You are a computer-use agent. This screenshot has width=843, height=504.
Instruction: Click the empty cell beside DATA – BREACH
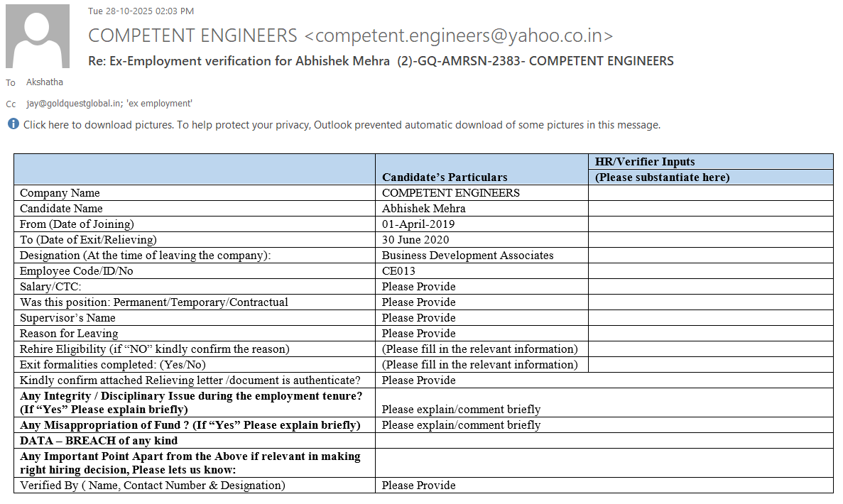604,441
